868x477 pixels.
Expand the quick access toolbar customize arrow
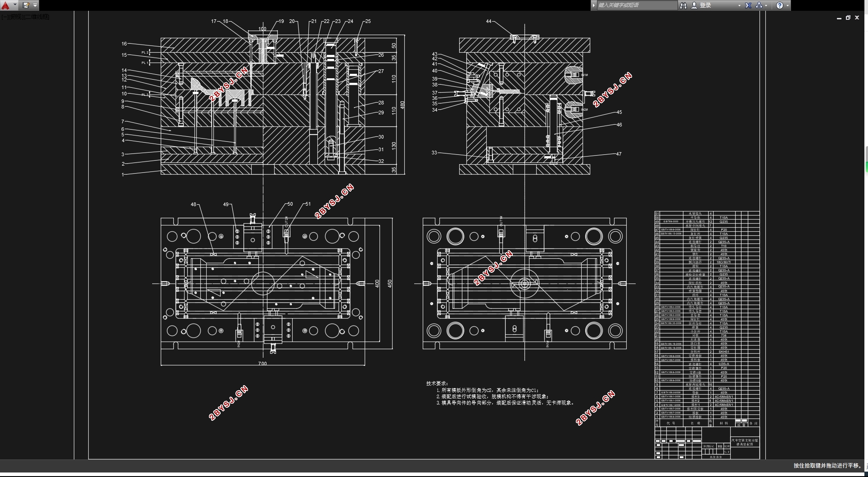click(x=35, y=5)
